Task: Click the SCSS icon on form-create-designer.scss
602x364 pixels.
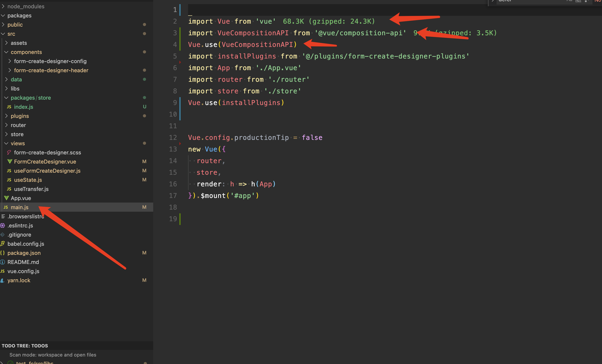Action: [9, 152]
